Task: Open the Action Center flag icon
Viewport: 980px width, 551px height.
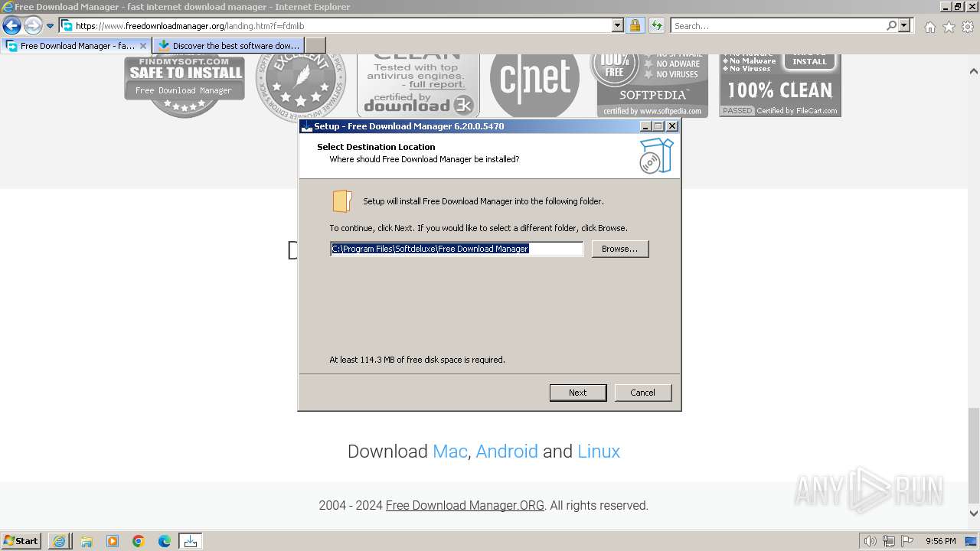Action: pos(907,541)
